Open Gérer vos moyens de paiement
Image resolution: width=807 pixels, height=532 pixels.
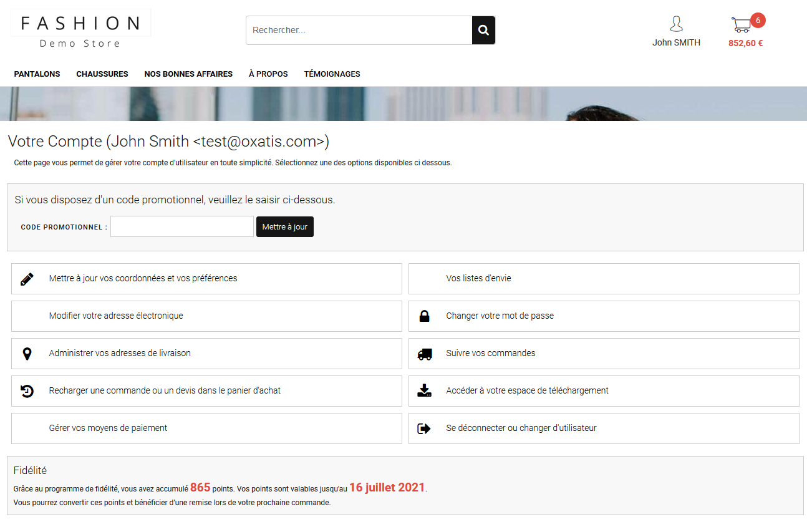[206, 428]
